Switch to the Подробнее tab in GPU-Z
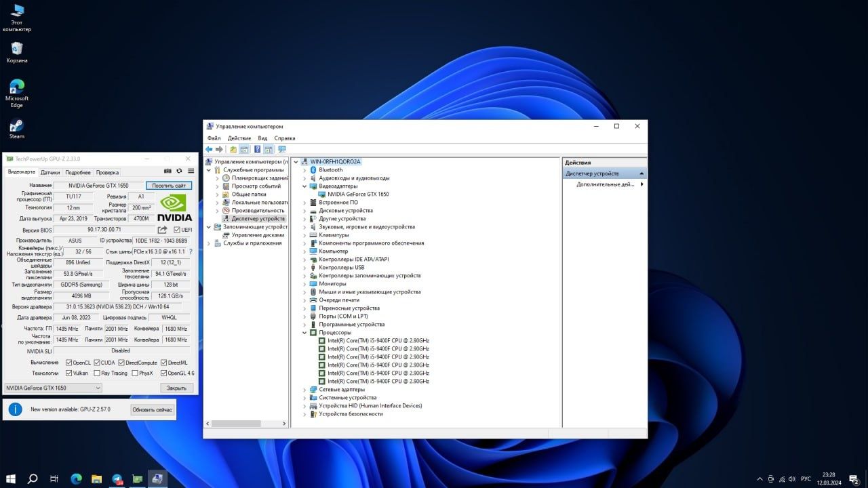Image resolution: width=868 pixels, height=488 pixels. click(x=78, y=172)
